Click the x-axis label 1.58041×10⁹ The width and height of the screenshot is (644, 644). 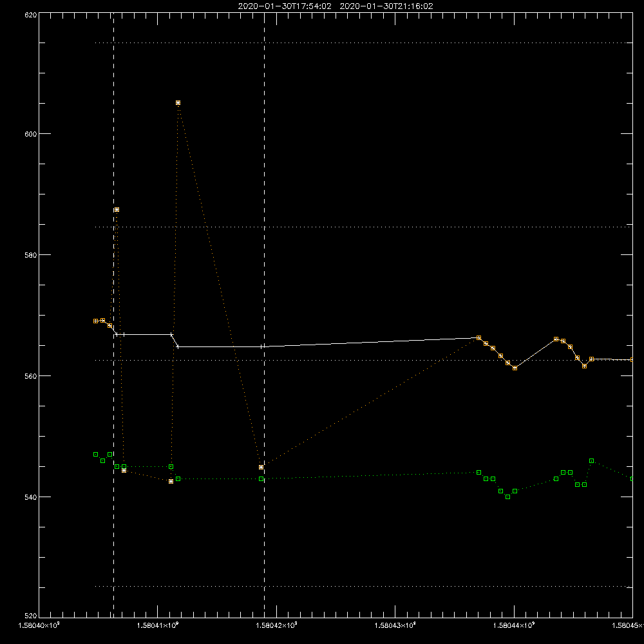pyautogui.click(x=158, y=625)
